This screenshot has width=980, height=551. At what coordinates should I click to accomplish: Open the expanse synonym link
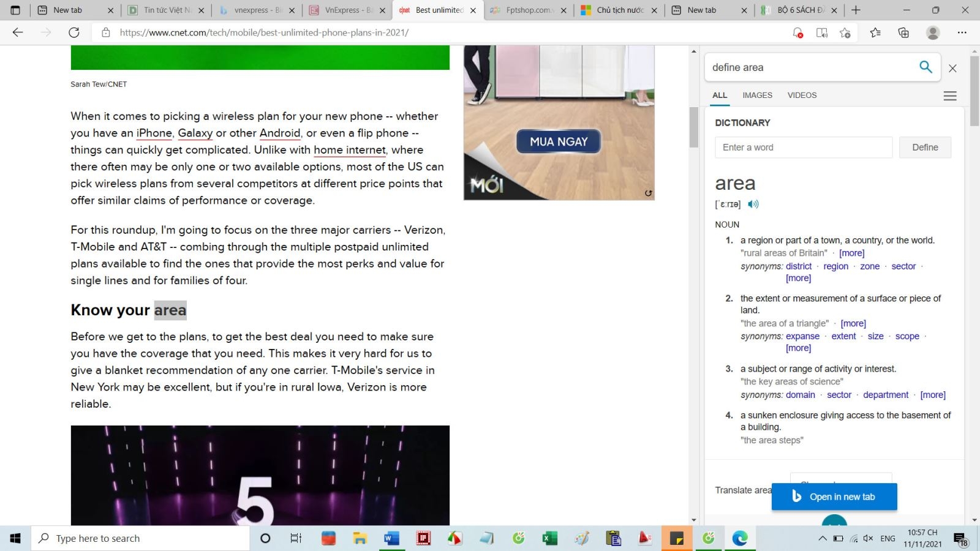point(802,336)
